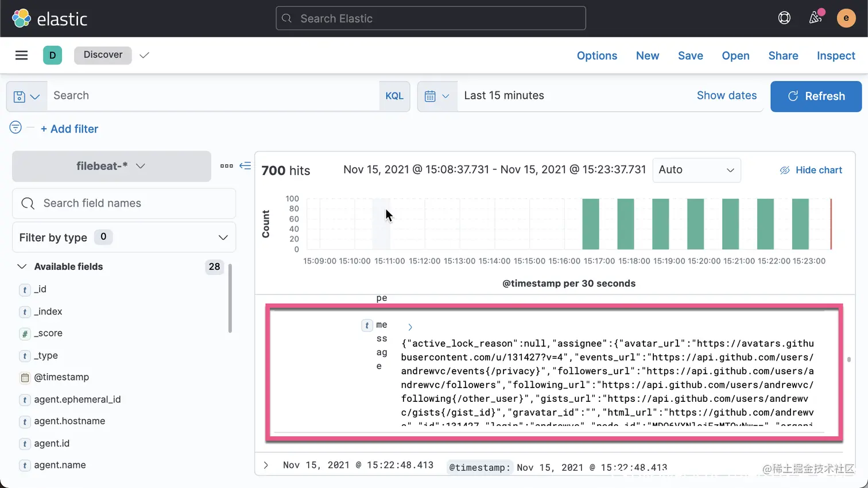Collapse the Available fields section
The image size is (868, 488).
pyautogui.click(x=22, y=266)
